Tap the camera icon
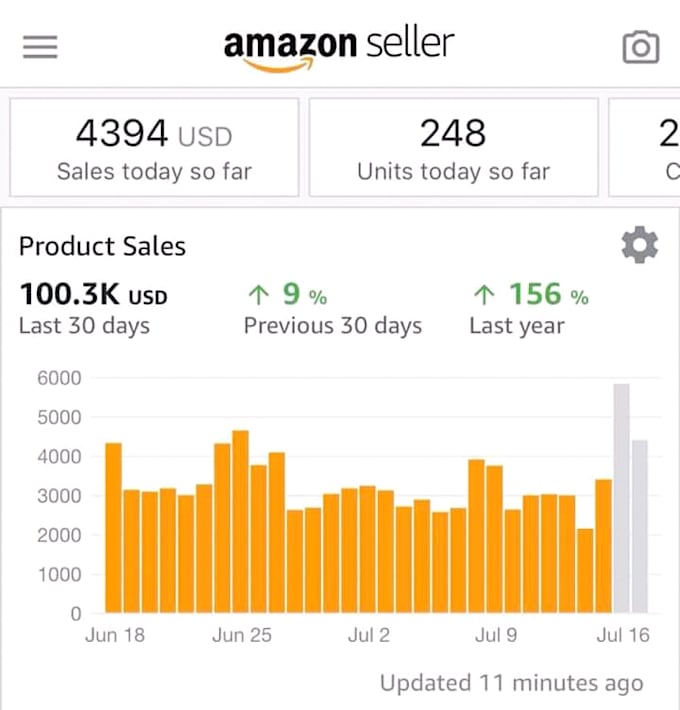The width and height of the screenshot is (680, 710). pos(641,47)
